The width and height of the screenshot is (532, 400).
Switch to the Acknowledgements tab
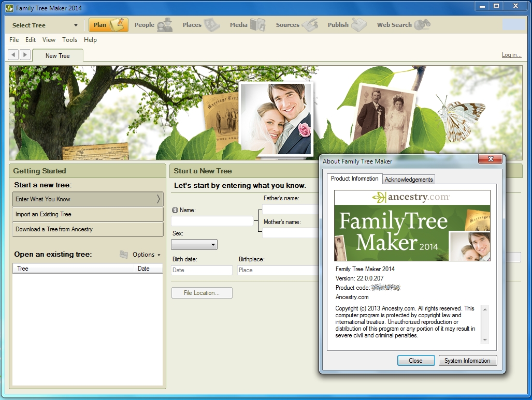[409, 180]
